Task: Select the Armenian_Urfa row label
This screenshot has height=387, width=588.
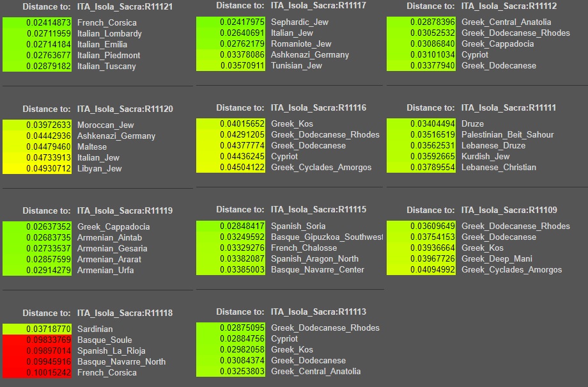Action: point(105,271)
